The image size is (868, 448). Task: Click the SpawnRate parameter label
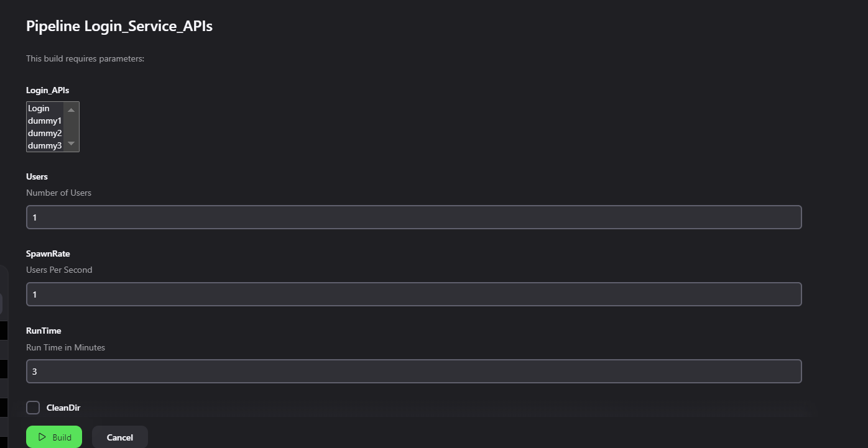48,254
